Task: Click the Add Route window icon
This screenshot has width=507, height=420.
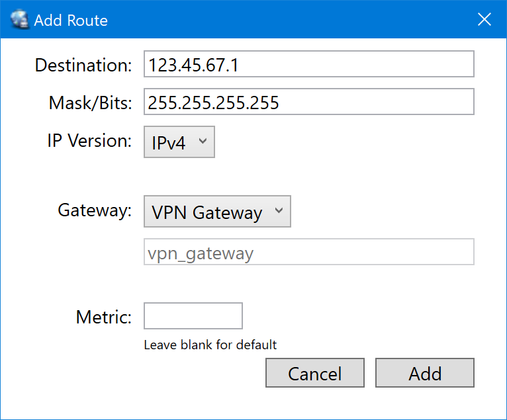Action: coord(20,20)
